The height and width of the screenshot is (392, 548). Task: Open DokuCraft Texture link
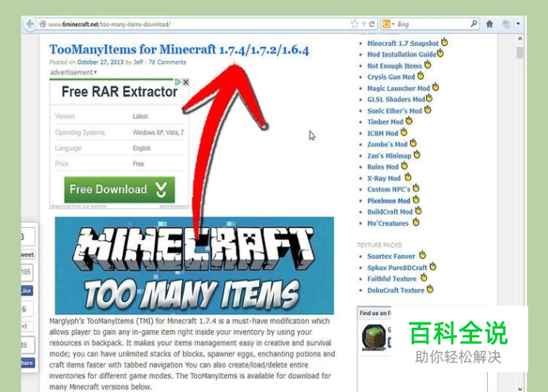[396, 290]
